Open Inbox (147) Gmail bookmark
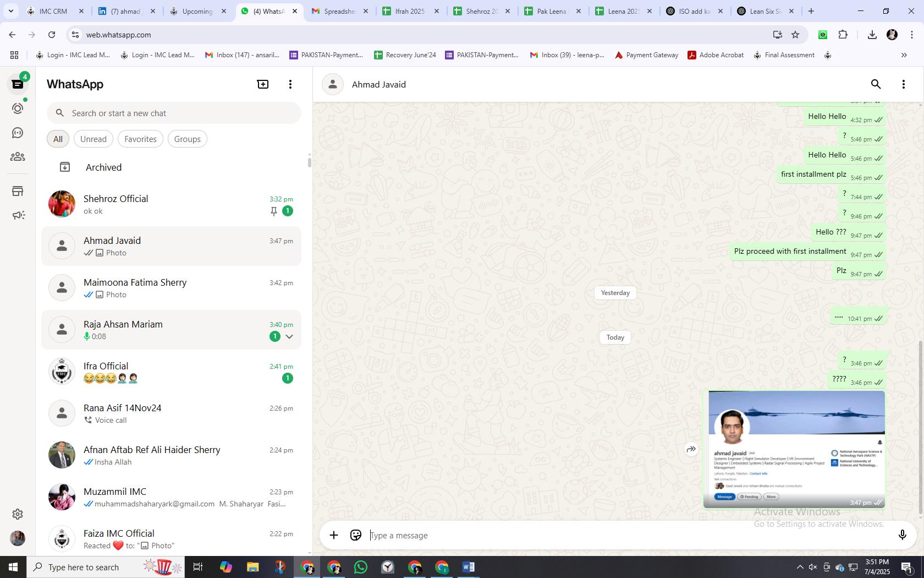 pyautogui.click(x=242, y=55)
